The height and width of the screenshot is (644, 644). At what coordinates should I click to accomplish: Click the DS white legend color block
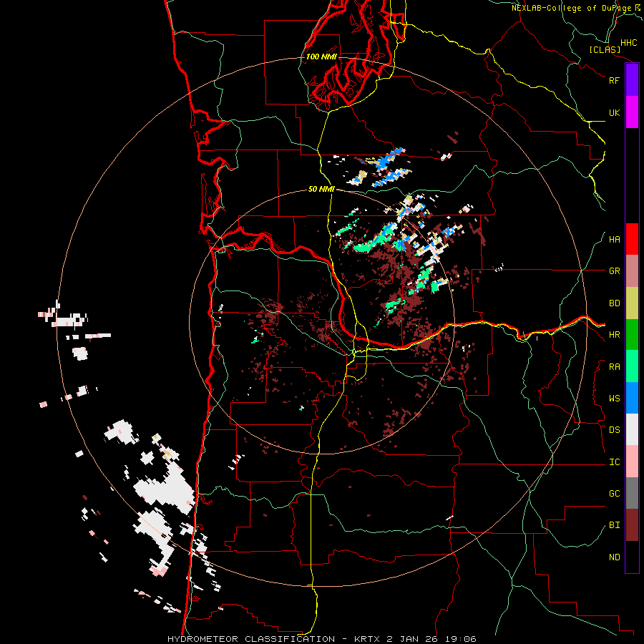click(632, 429)
